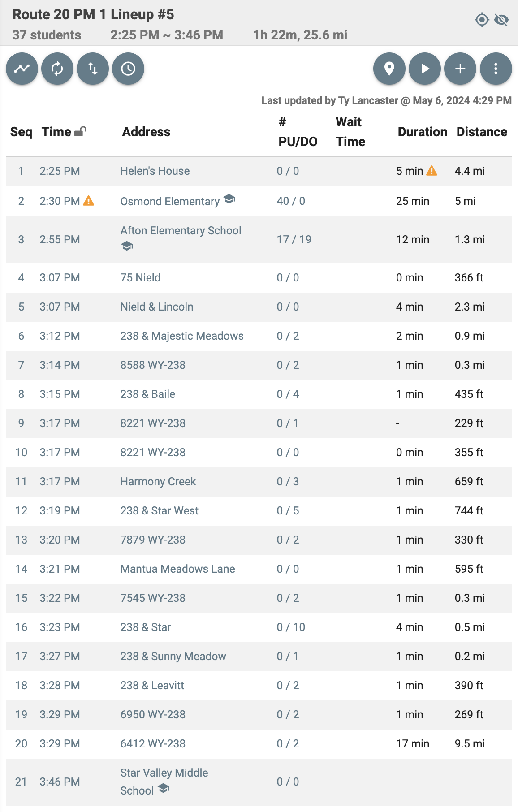
Task: Toggle route visibility crossed-eye icon
Action: (x=501, y=20)
